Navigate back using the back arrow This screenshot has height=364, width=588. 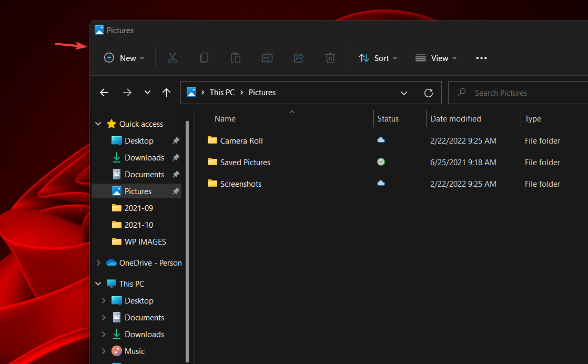pyautogui.click(x=104, y=92)
